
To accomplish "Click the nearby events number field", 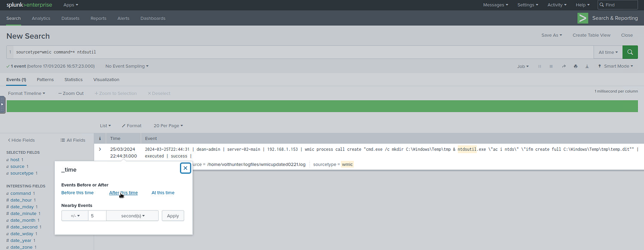I will click(x=97, y=216).
